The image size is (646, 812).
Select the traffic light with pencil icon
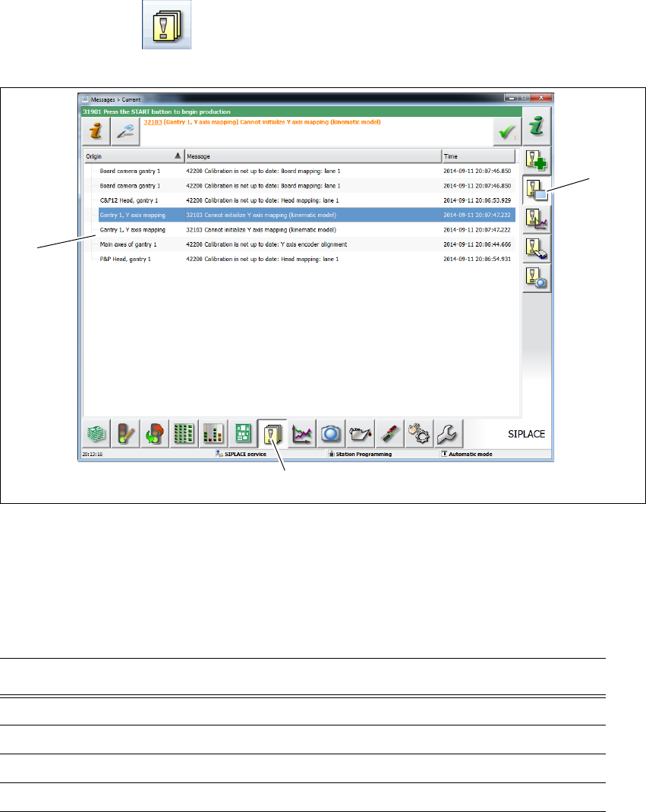pos(125,433)
